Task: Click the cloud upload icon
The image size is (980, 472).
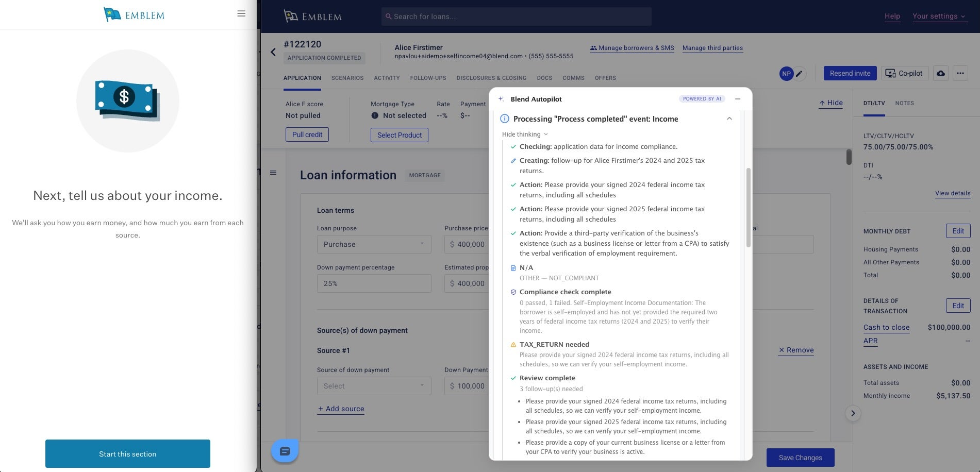Action: point(941,74)
